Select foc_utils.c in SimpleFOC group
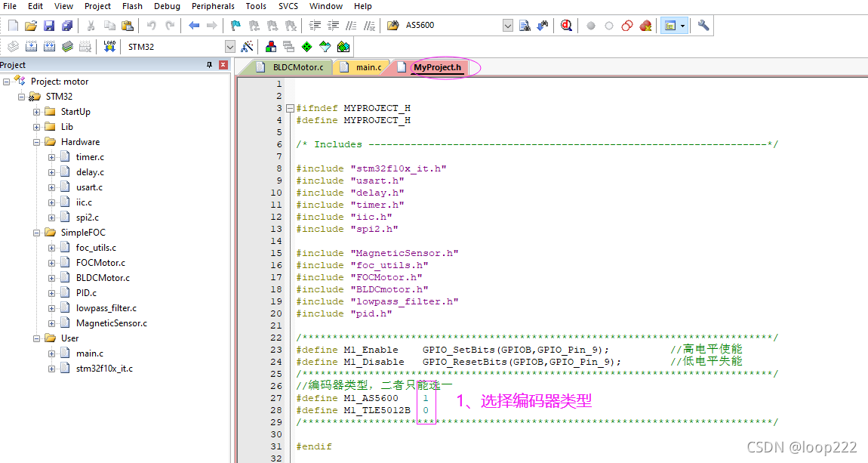 tap(97, 248)
